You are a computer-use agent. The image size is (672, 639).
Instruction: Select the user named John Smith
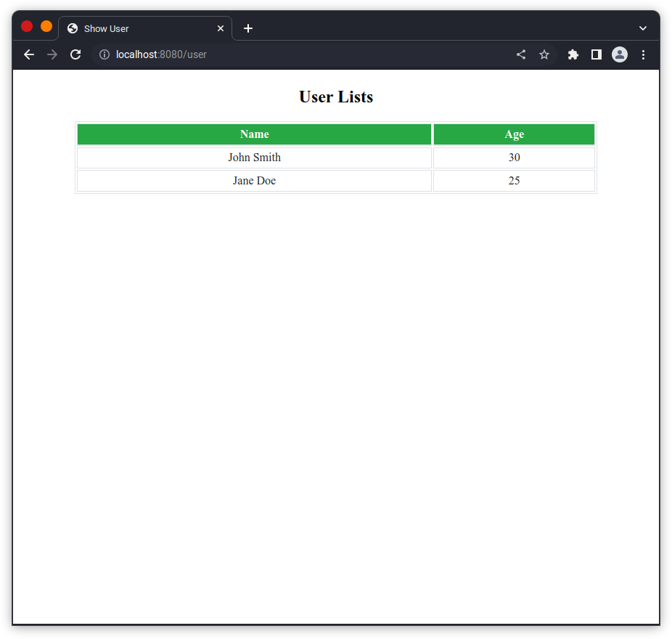tap(254, 158)
